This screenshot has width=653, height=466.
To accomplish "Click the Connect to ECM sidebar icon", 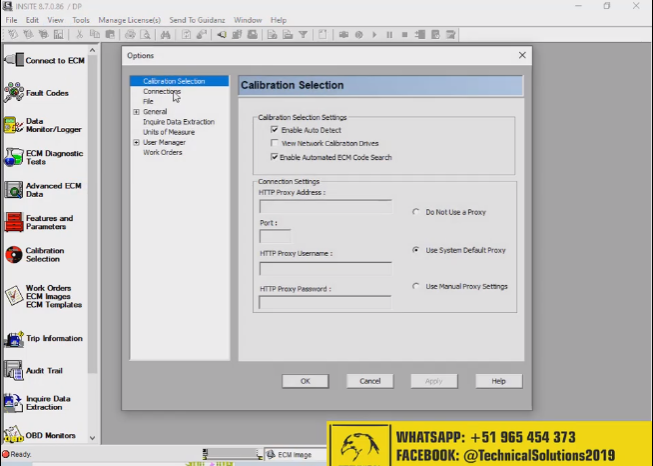I will click(13, 60).
